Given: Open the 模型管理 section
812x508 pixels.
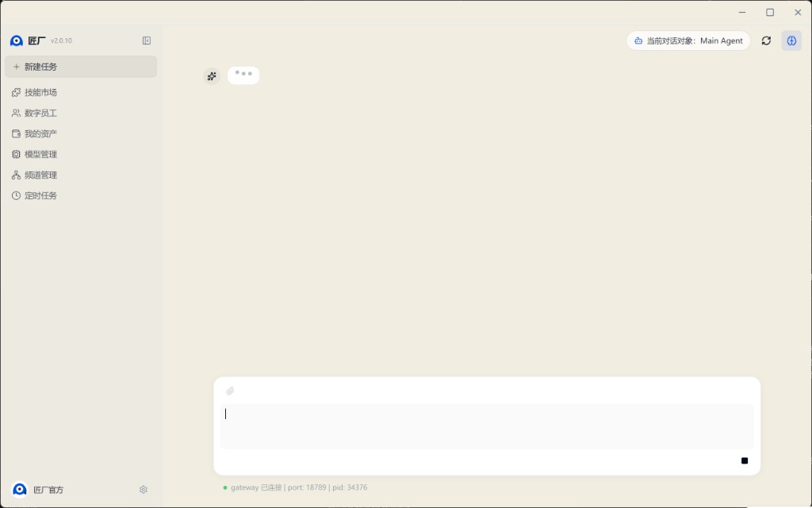Looking at the screenshot, I should [40, 154].
